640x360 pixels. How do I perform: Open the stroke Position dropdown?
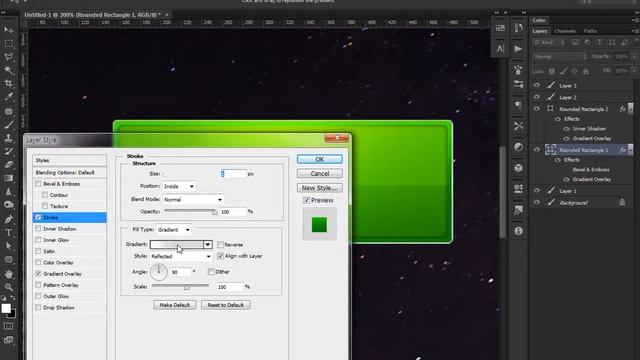[179, 186]
